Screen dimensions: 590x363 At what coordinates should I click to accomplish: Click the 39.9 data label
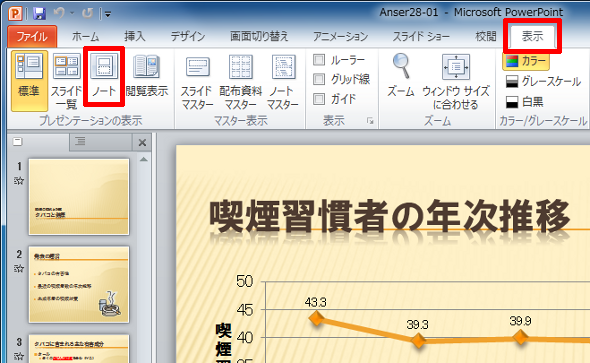coord(520,321)
